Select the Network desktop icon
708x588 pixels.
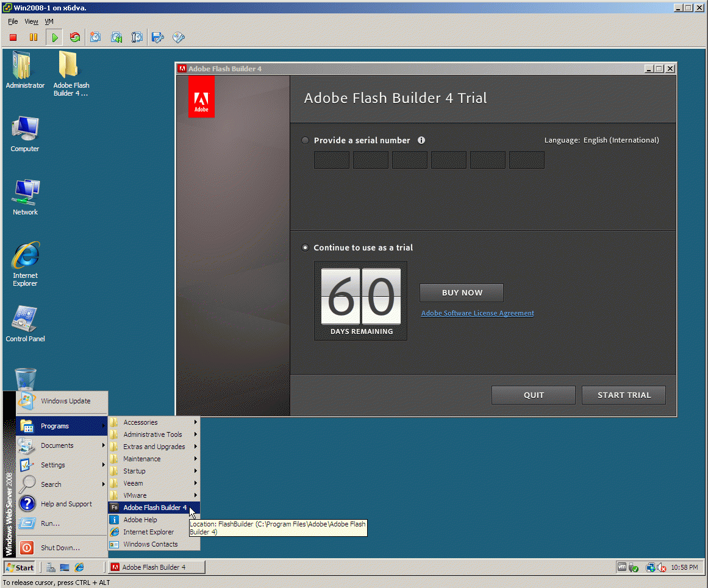(x=25, y=197)
